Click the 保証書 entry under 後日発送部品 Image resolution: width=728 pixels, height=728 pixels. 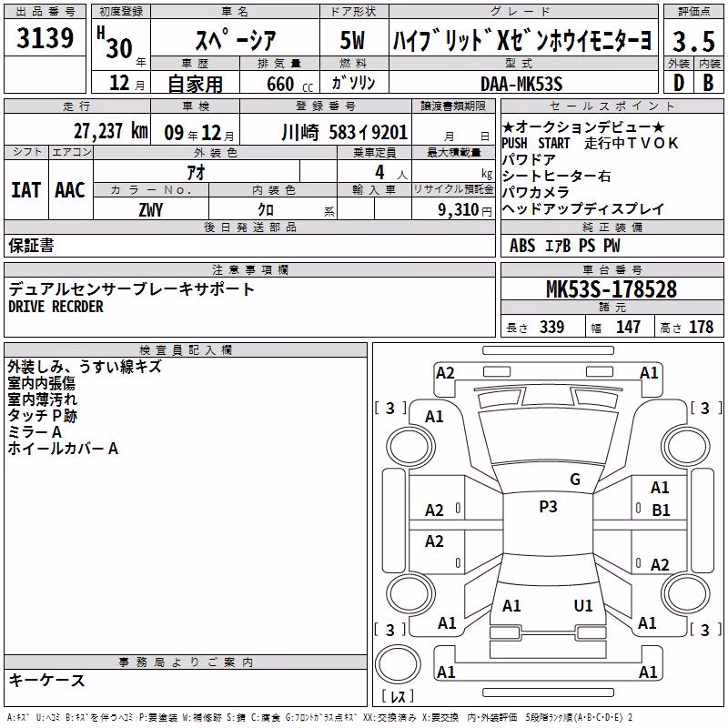pos(31,246)
